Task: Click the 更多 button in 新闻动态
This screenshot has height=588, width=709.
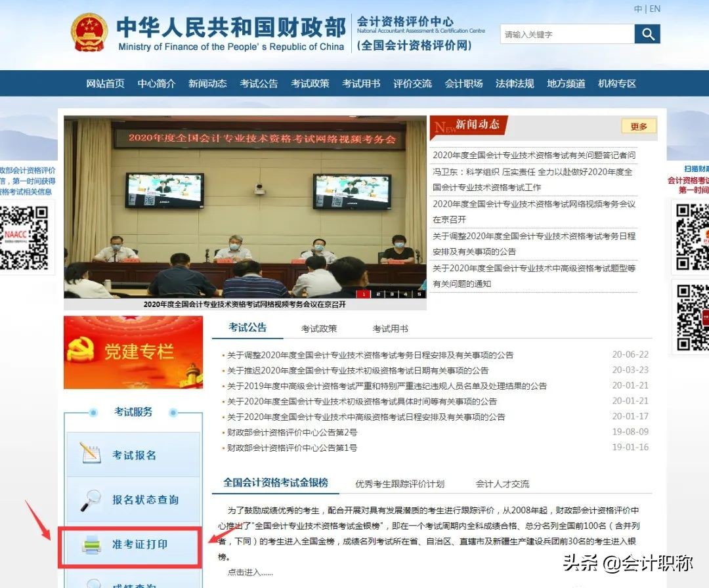Action: 637,126
